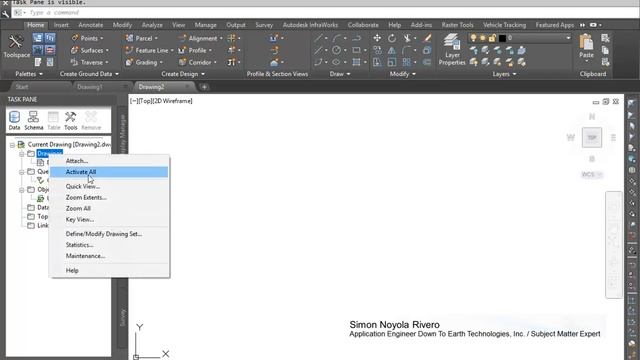Open Tools in the Task Pane
The height and width of the screenshot is (360, 640).
pos(71,121)
